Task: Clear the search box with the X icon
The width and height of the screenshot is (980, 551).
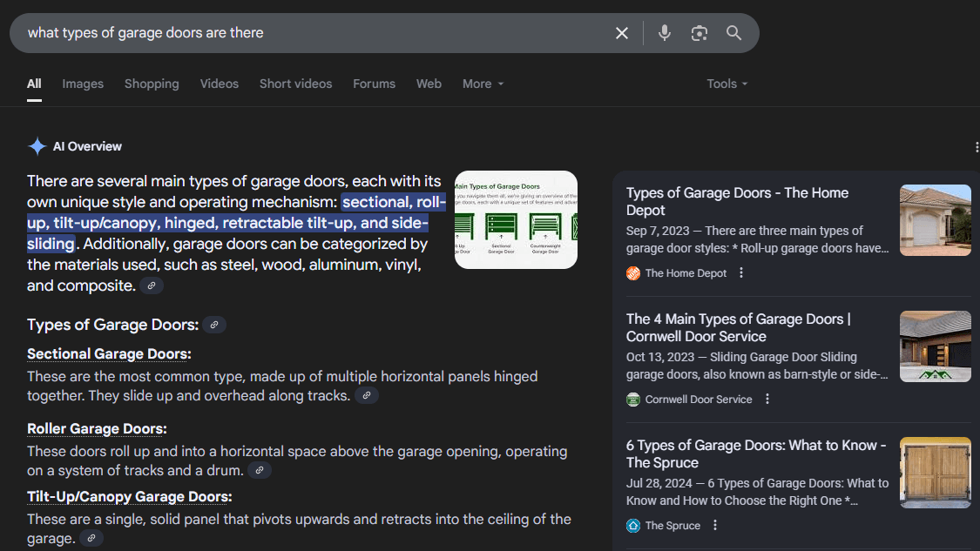Action: click(x=622, y=33)
